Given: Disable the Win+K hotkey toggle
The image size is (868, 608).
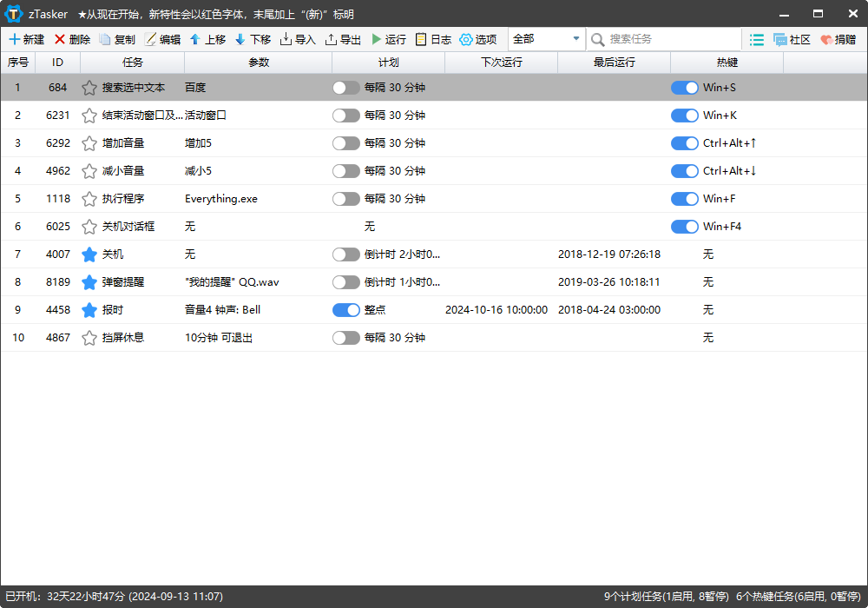Looking at the screenshot, I should click(684, 115).
